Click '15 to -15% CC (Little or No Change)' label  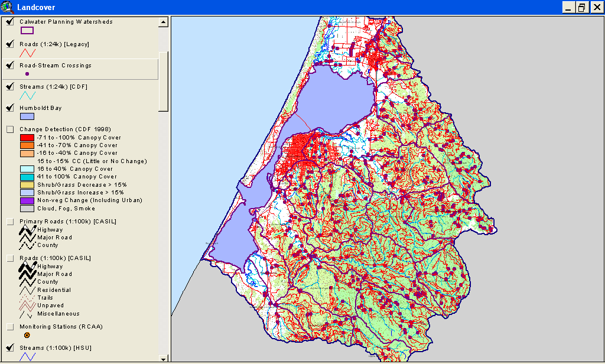coord(92,161)
